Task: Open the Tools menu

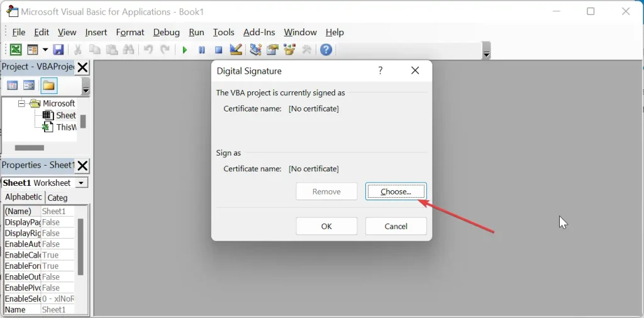Action: click(x=223, y=32)
